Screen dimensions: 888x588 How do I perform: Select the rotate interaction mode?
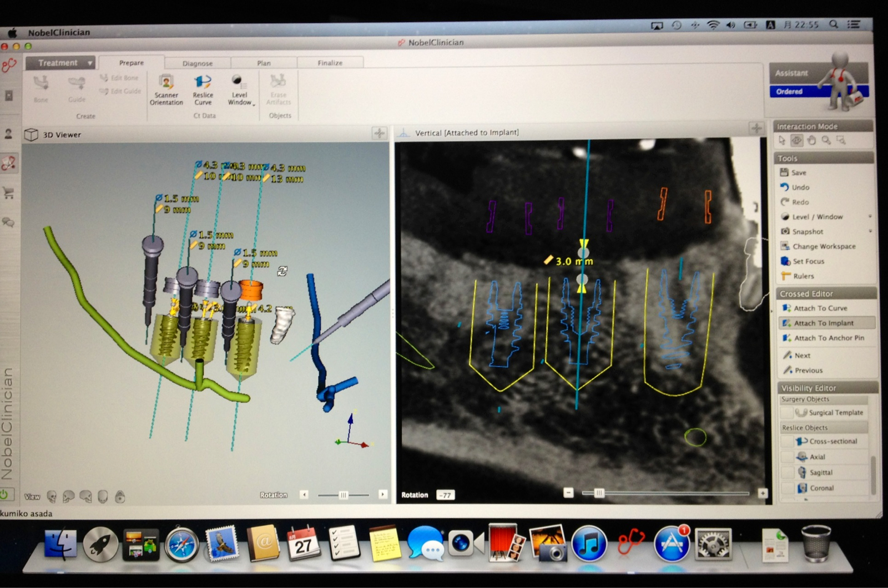(796, 140)
